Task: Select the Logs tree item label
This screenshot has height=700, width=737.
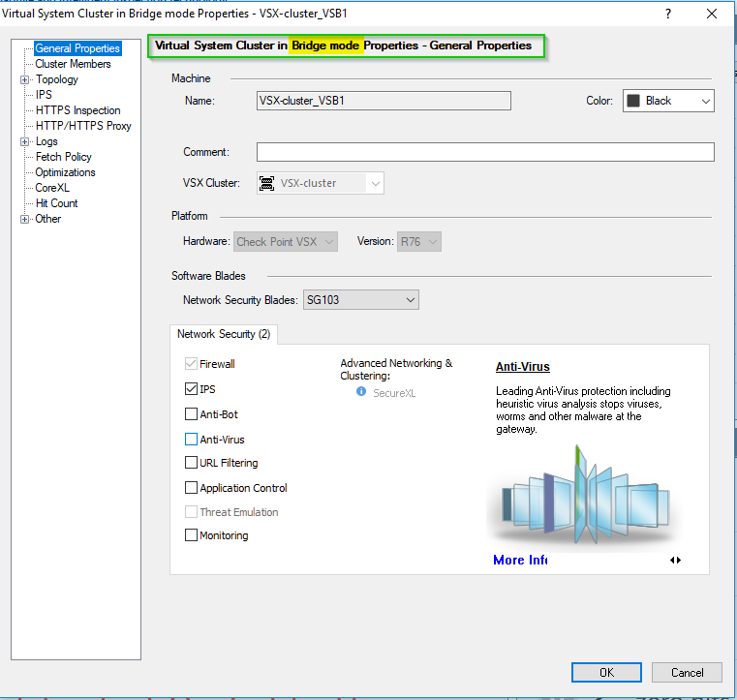Action: point(46,141)
